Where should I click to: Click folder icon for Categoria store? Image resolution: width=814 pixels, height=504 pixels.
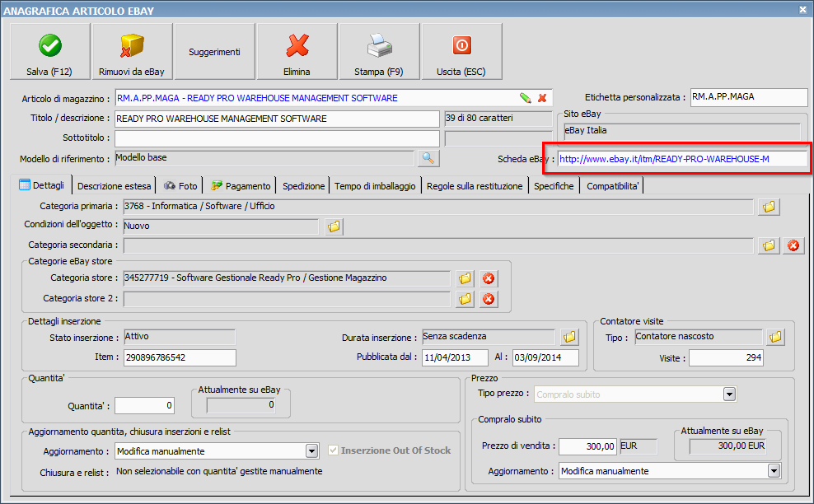tap(465, 278)
